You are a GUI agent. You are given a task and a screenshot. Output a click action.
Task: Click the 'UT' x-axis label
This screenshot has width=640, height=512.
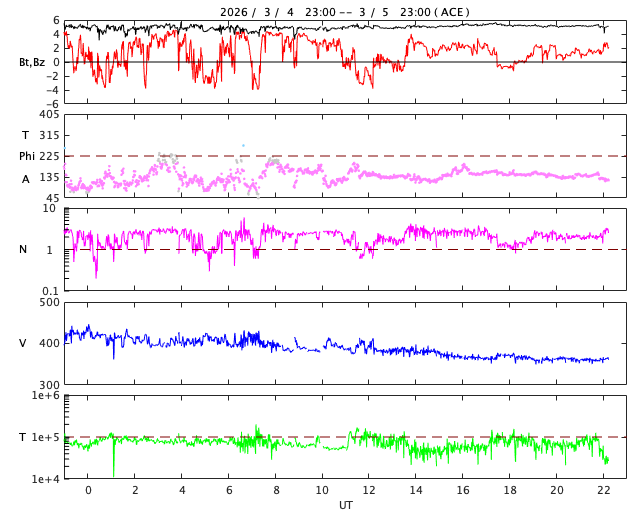point(345,505)
